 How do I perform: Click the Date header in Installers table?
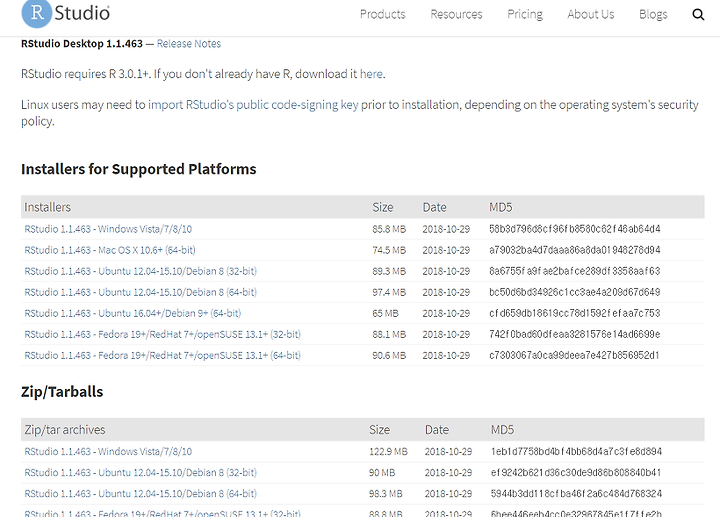(434, 207)
